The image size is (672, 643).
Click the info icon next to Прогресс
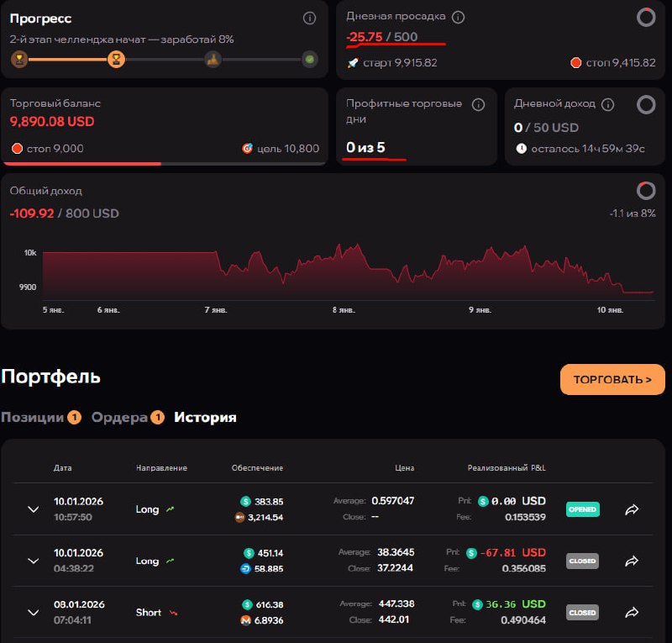(x=309, y=18)
